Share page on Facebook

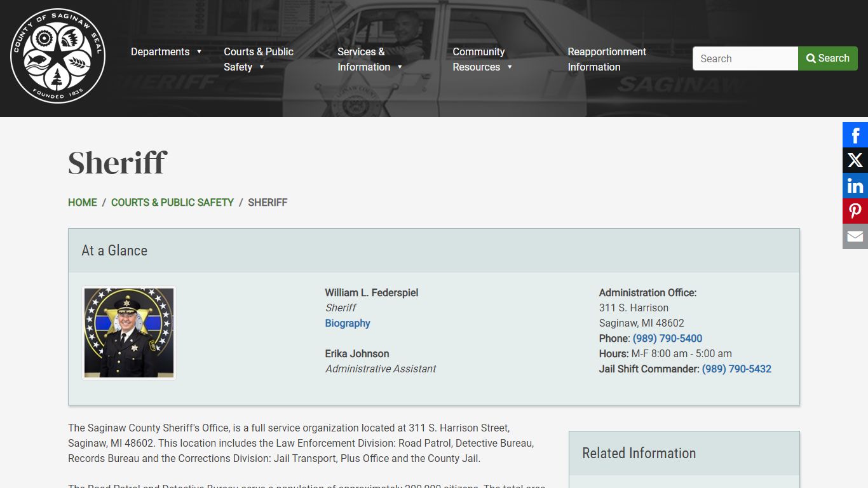[855, 135]
